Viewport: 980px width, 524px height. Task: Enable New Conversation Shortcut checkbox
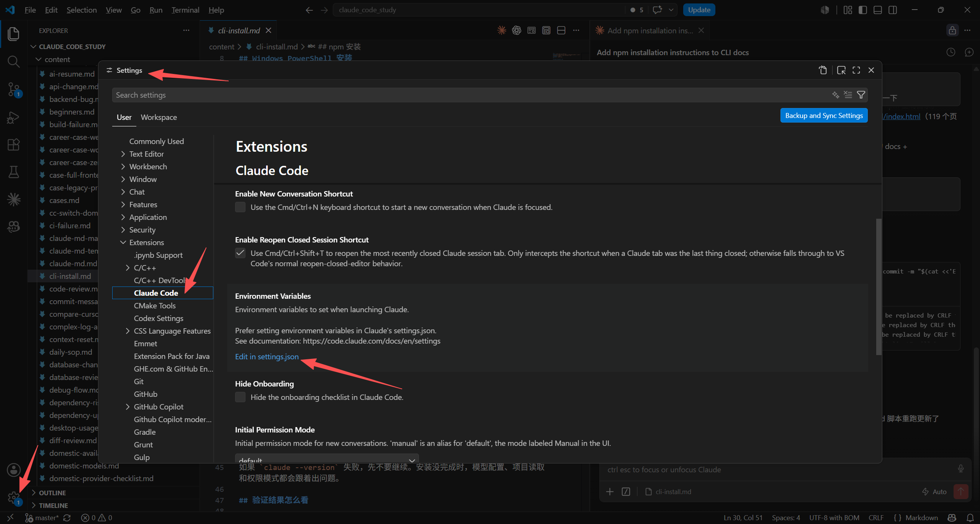pyautogui.click(x=240, y=207)
